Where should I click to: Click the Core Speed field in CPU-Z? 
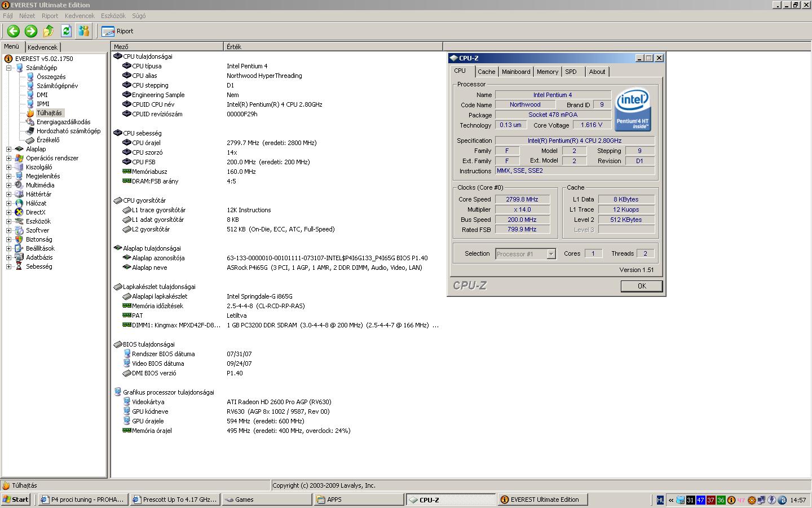click(x=522, y=199)
